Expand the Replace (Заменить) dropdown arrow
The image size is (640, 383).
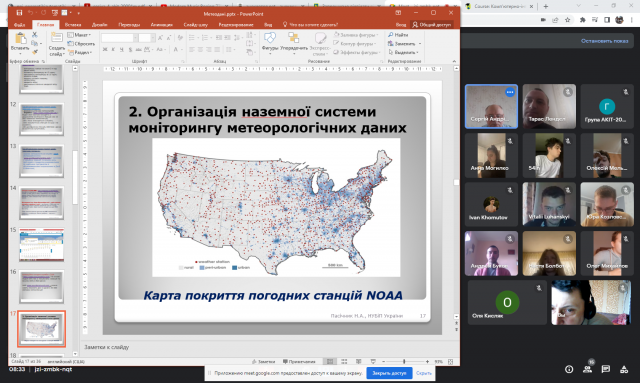point(420,43)
